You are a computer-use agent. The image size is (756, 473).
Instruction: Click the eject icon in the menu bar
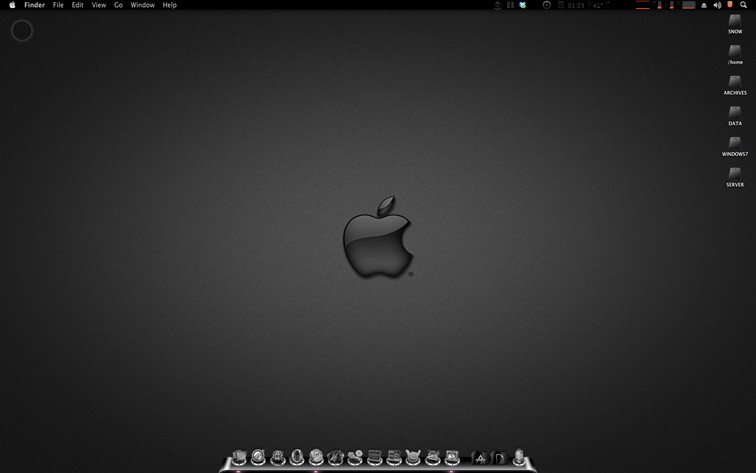click(703, 5)
